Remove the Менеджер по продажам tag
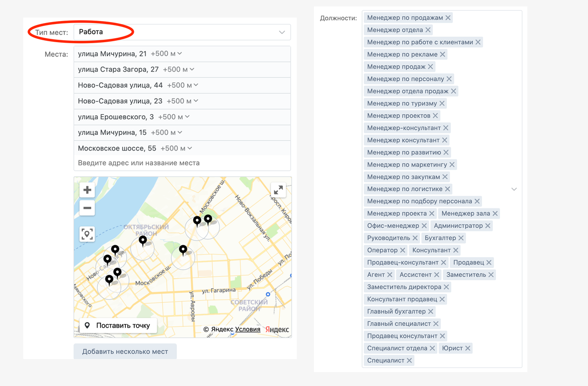The width and height of the screenshot is (588, 386). tap(448, 18)
